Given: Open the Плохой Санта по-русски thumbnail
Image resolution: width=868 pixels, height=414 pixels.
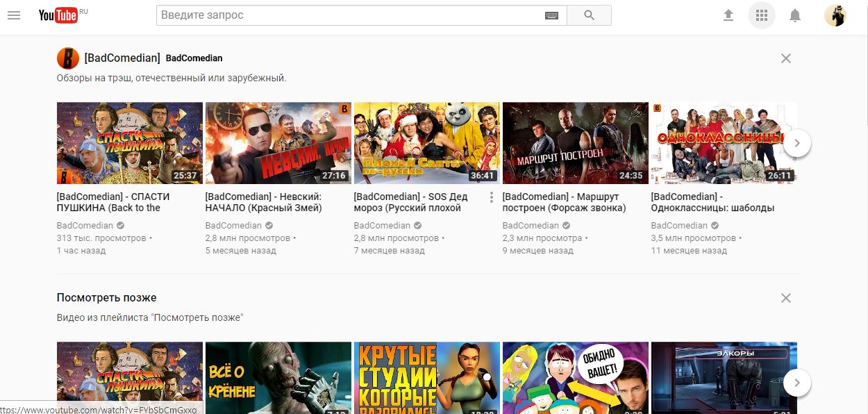Looking at the screenshot, I should [427, 143].
